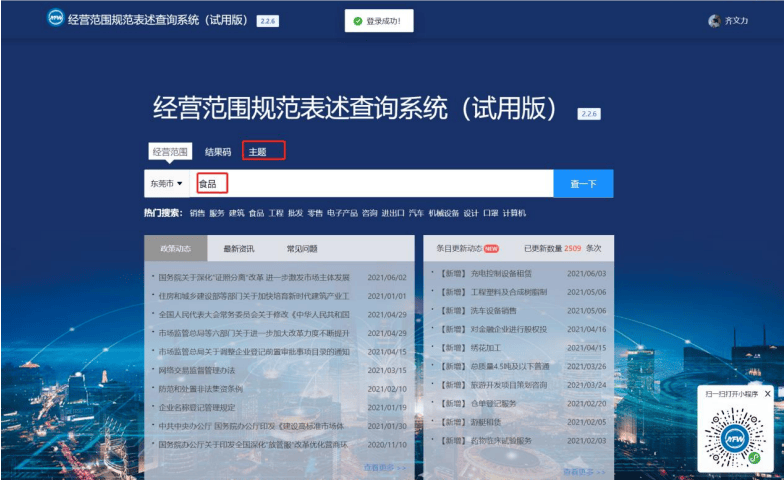This screenshot has width=784, height=480.
Task: Click the NEW badge beside 条目更新动态
Action: pos(491,247)
